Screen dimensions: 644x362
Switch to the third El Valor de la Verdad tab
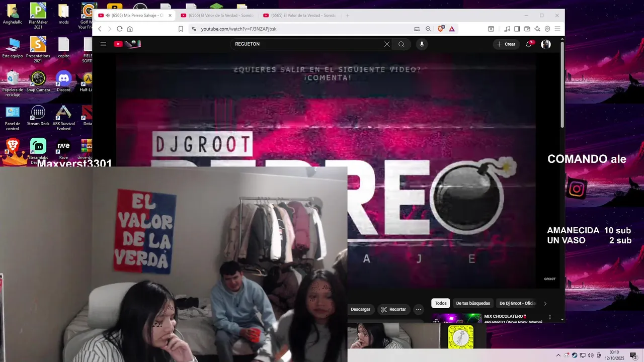pyautogui.click(x=299, y=16)
